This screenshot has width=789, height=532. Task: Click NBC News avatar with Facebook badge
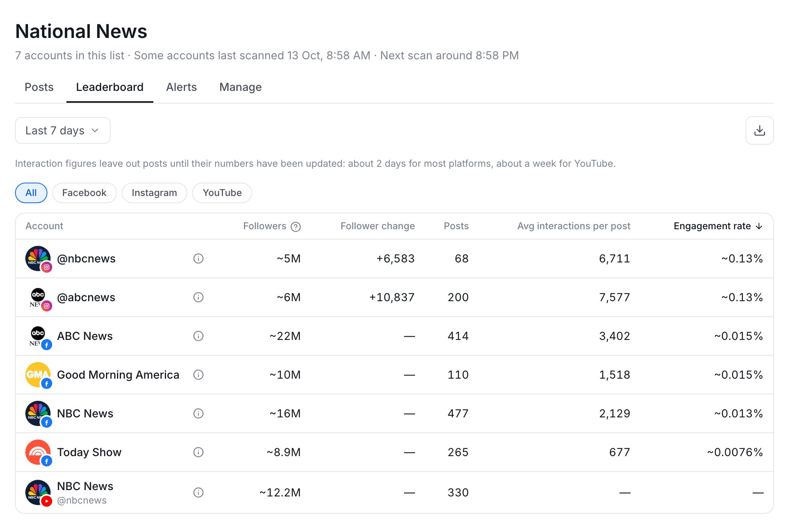tap(38, 414)
